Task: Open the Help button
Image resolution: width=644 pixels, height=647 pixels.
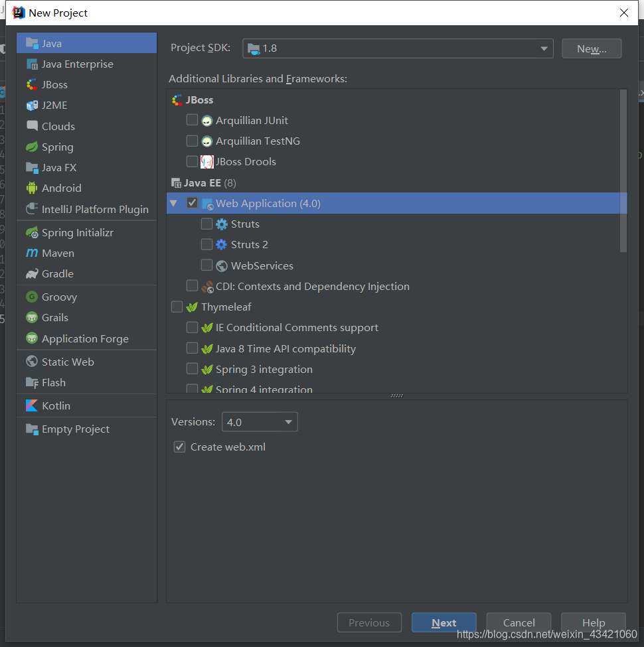Action: [x=594, y=622]
